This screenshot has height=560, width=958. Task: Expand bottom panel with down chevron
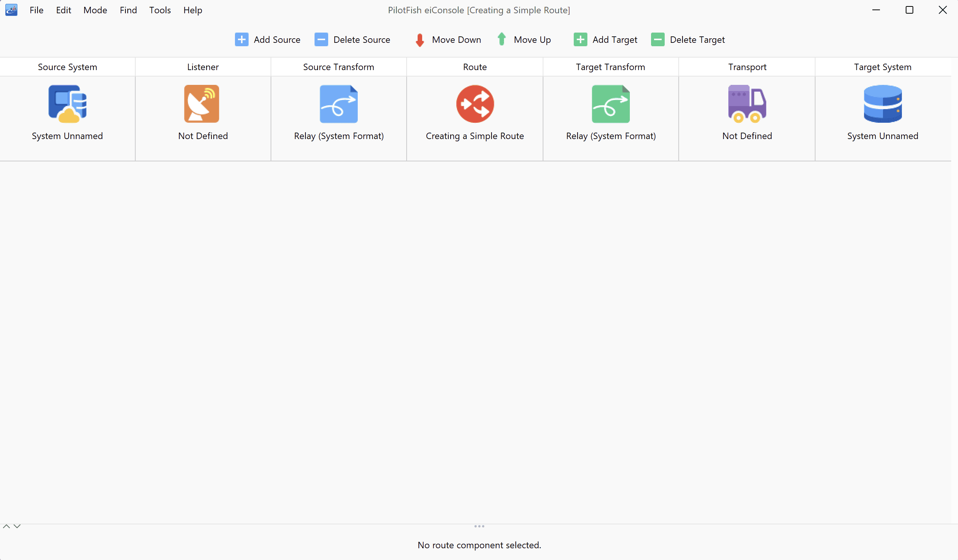[17, 526]
